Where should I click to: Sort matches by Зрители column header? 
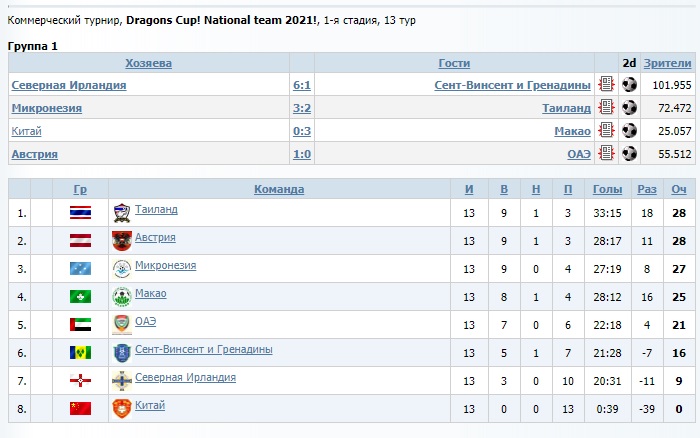[x=666, y=63]
